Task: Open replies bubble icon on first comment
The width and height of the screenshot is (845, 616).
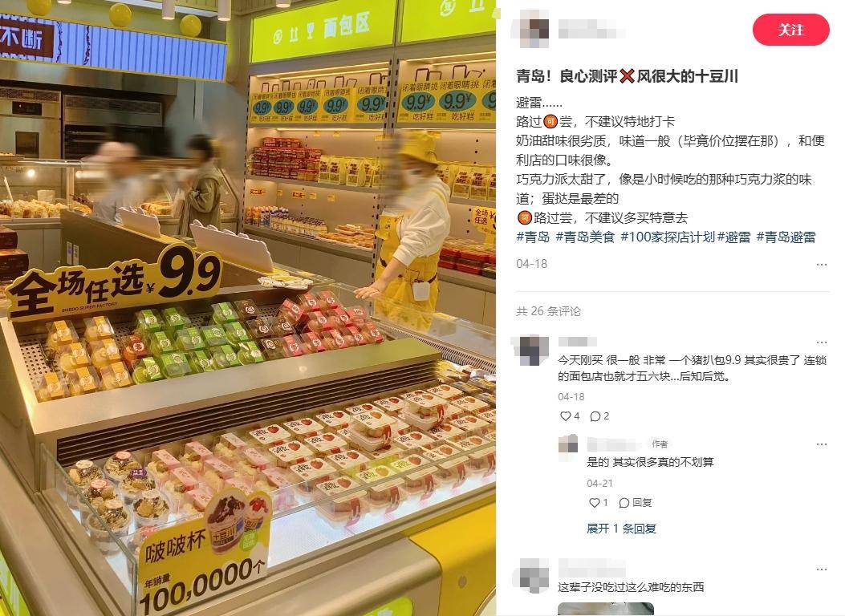Action: [x=595, y=415]
